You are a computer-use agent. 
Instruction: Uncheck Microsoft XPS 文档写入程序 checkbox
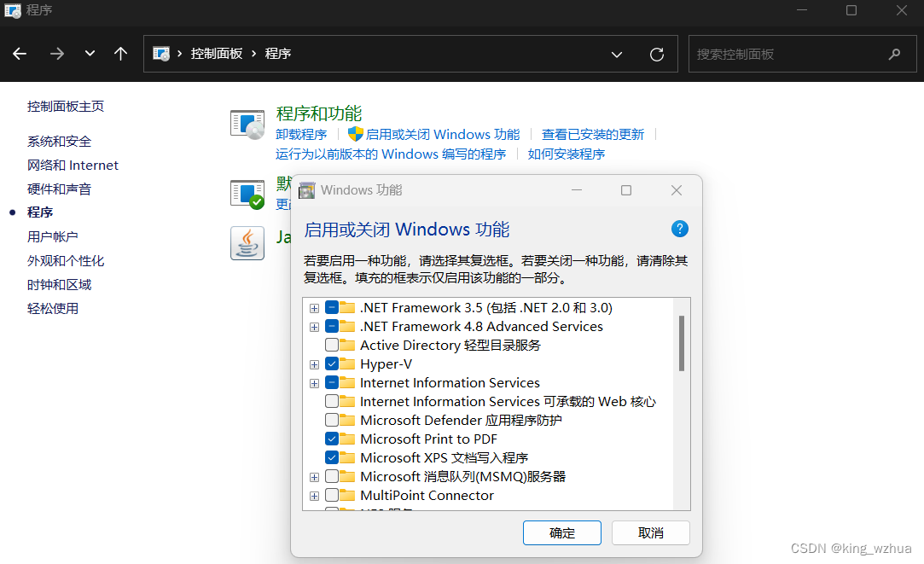pyautogui.click(x=332, y=457)
